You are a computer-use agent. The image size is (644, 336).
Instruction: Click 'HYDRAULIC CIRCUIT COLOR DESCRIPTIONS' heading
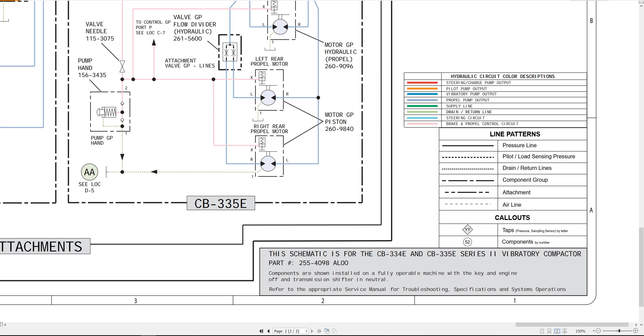pos(502,76)
